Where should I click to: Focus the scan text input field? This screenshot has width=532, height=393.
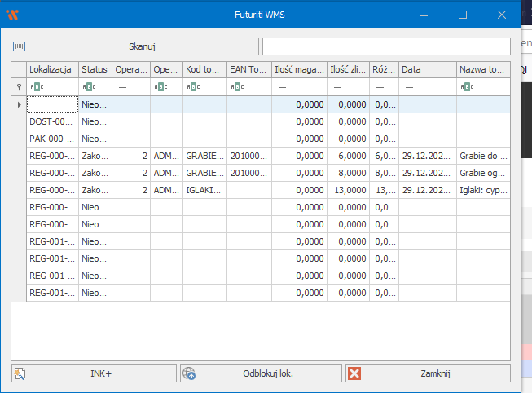pyautogui.click(x=386, y=46)
